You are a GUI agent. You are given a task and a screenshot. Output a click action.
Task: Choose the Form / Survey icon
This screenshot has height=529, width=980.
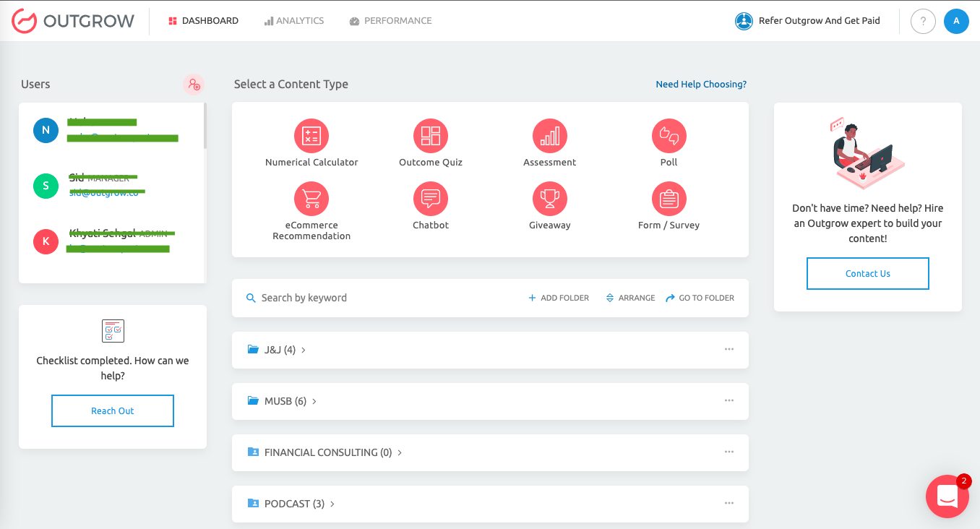[x=669, y=199]
